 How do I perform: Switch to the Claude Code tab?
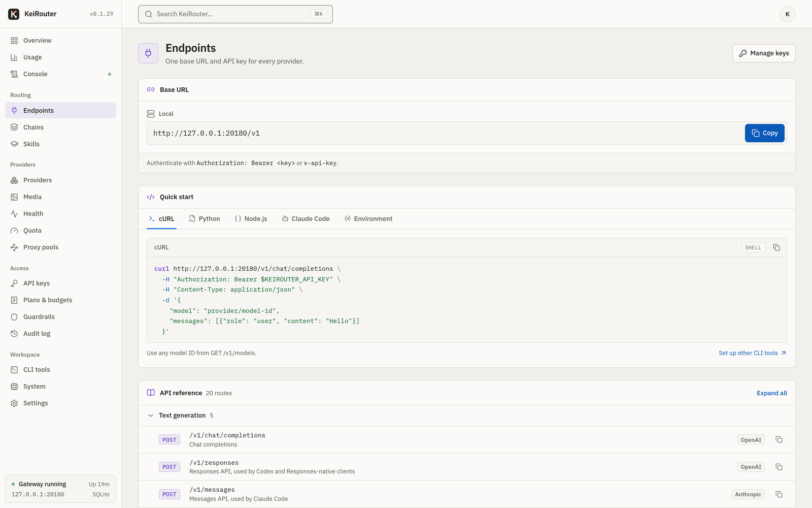[306, 219]
